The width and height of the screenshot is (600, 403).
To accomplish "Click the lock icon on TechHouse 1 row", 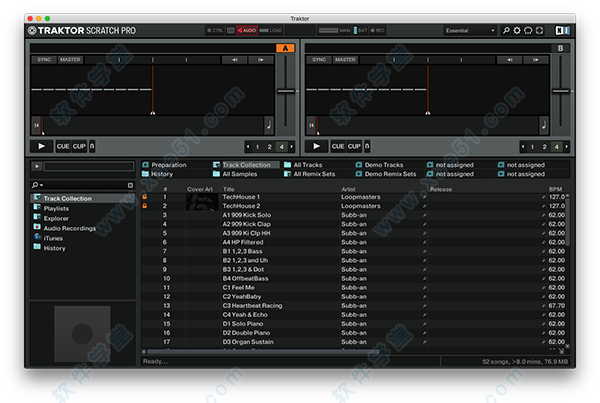I will point(145,197).
